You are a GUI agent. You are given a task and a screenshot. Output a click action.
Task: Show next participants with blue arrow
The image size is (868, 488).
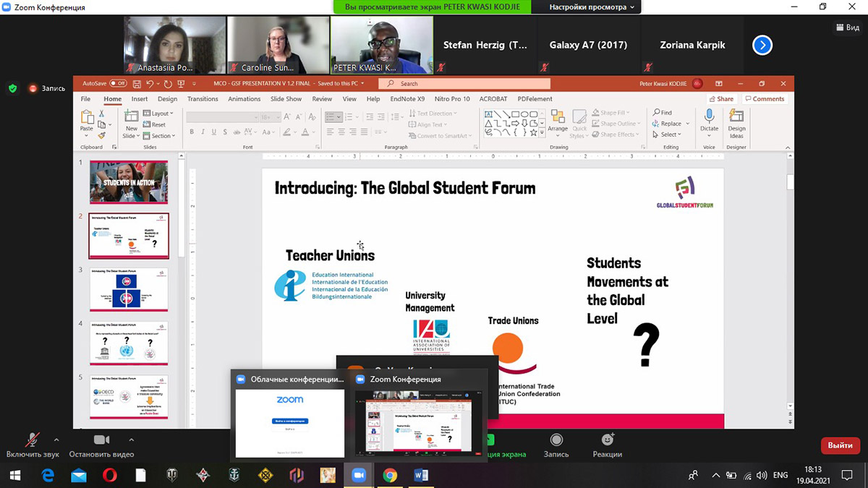pyautogui.click(x=762, y=45)
